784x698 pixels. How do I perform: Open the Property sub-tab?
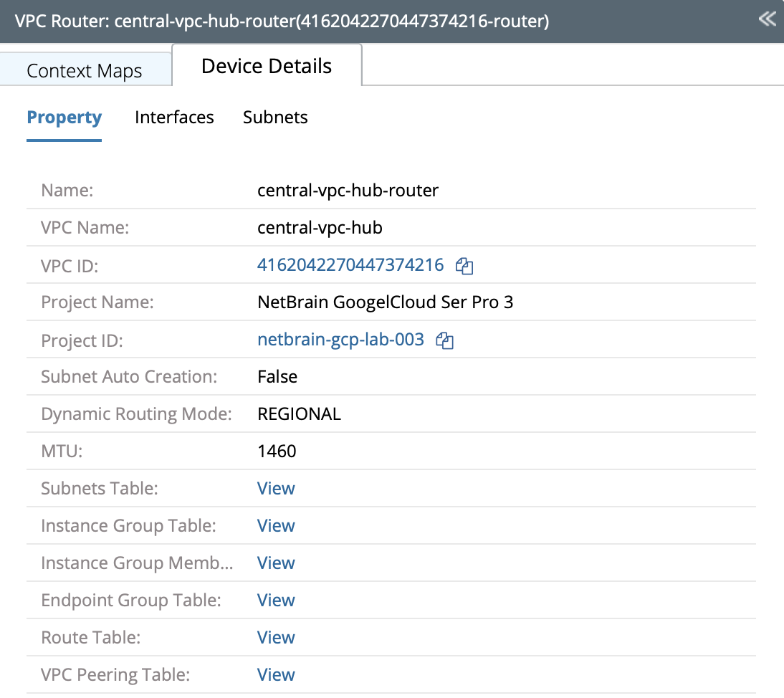click(64, 118)
